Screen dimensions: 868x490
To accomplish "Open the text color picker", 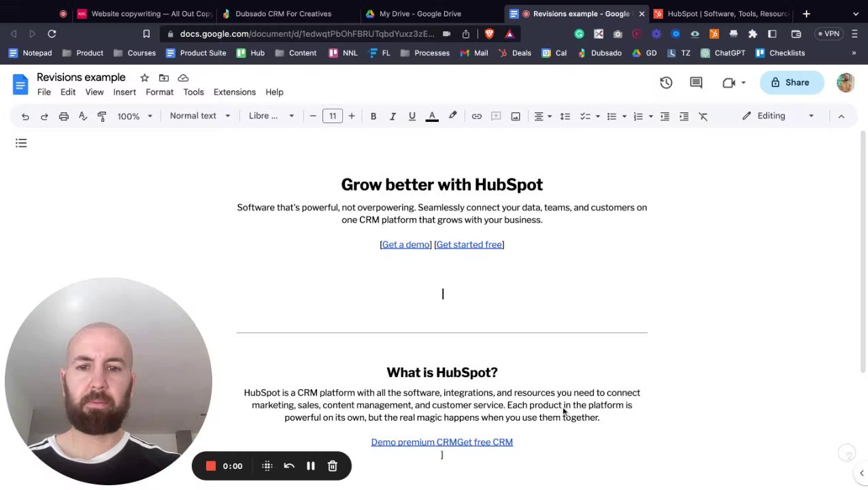I will [x=432, y=116].
